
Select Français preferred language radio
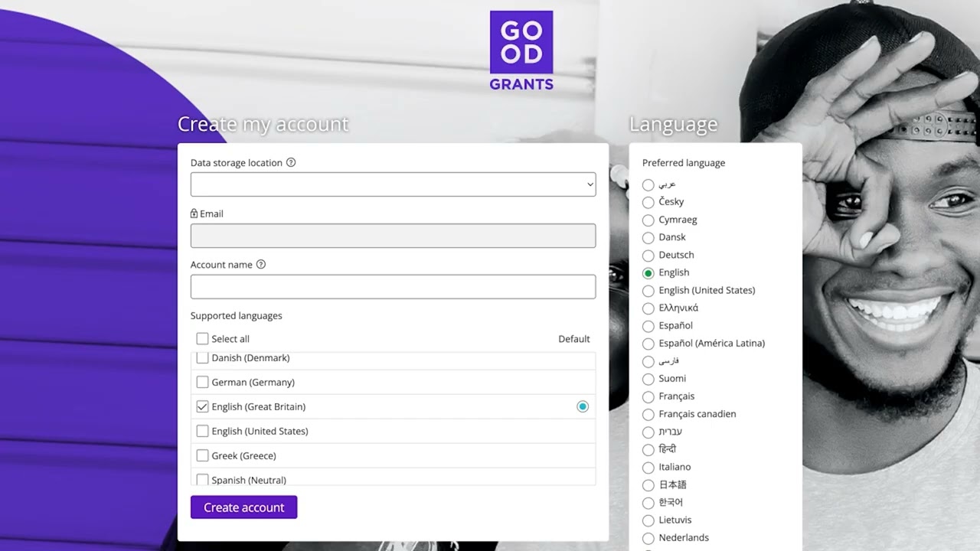click(x=648, y=396)
